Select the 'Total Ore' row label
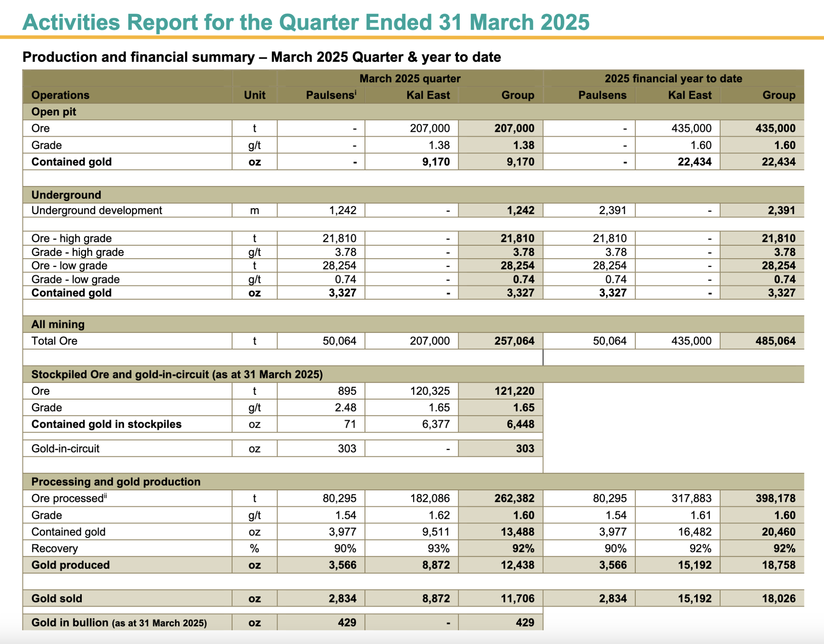The image size is (824, 644). 54,341
